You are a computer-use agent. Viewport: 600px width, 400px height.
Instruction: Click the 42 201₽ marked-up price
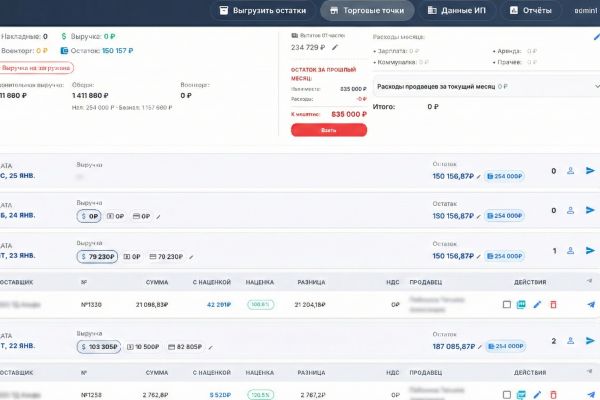tap(219, 305)
